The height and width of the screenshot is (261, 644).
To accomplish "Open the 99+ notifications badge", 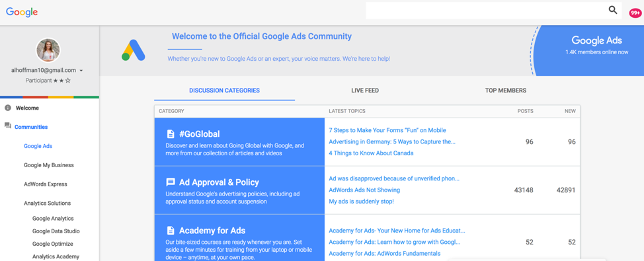I will point(635,13).
